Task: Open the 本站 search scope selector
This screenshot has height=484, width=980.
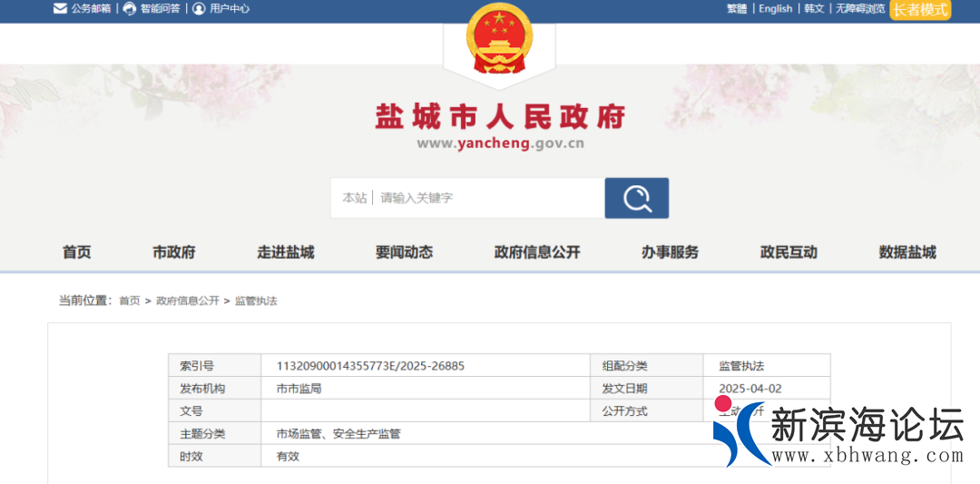Action: [x=354, y=198]
